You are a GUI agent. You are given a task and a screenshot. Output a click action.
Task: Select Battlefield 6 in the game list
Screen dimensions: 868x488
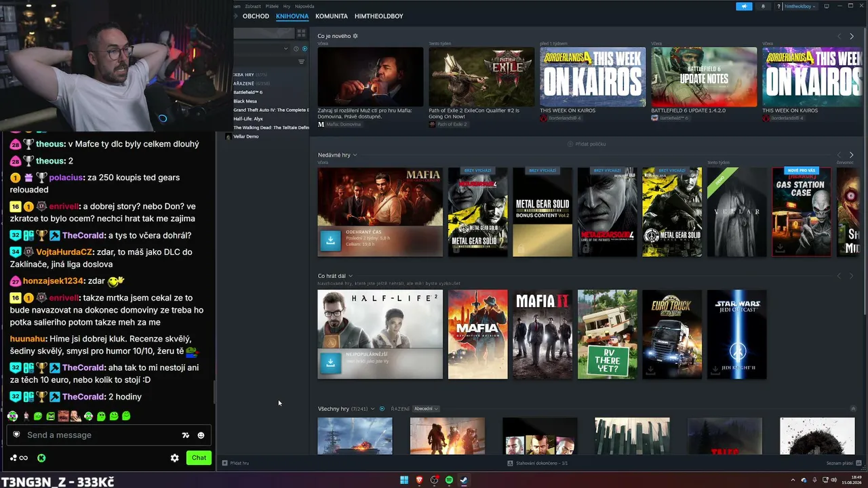(x=248, y=92)
